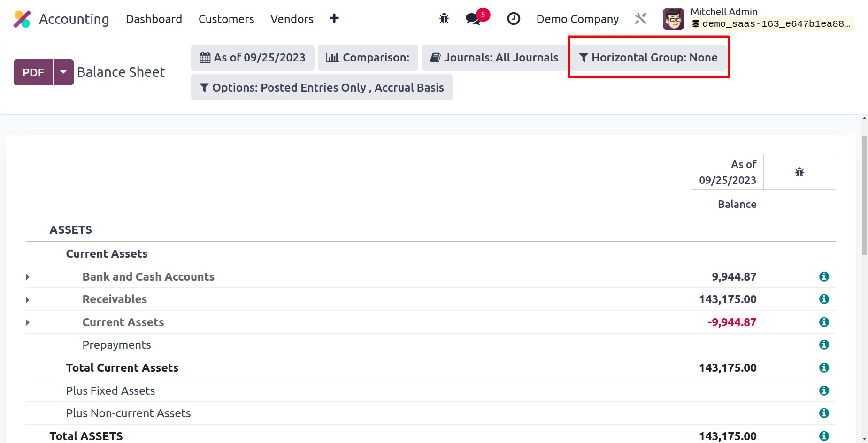Open the activities clock icon
Viewport: 868px width, 443px height.
click(x=514, y=19)
